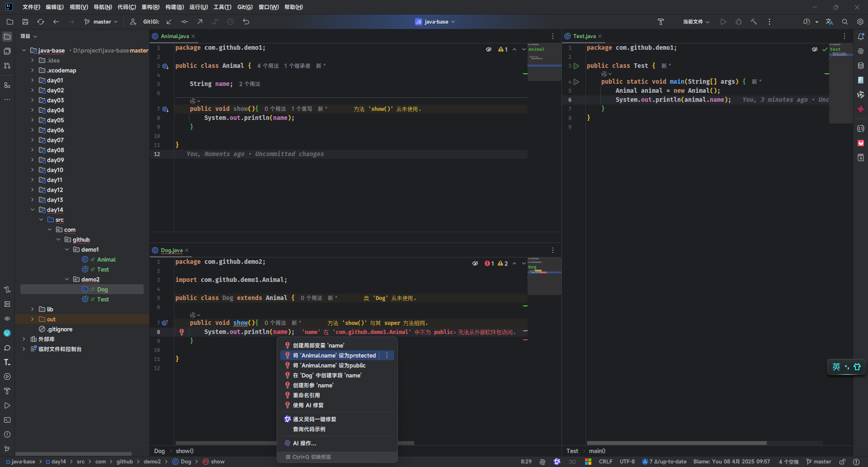868x467 pixels.
Task: Click Git rollback arrow in toolbar
Action: (x=246, y=22)
